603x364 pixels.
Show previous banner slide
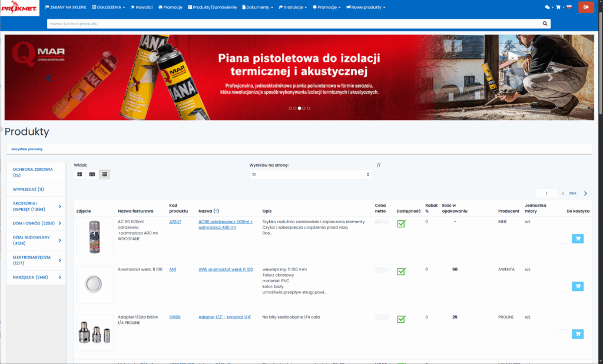(x=49, y=77)
